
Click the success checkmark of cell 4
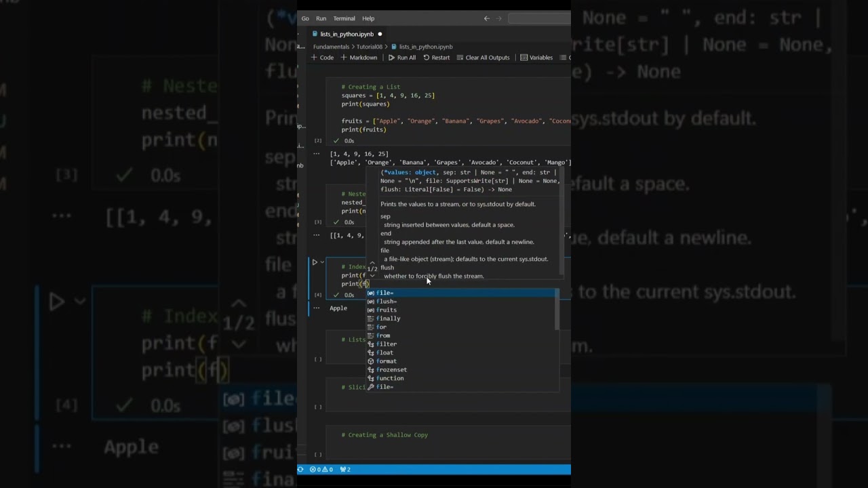click(x=336, y=295)
